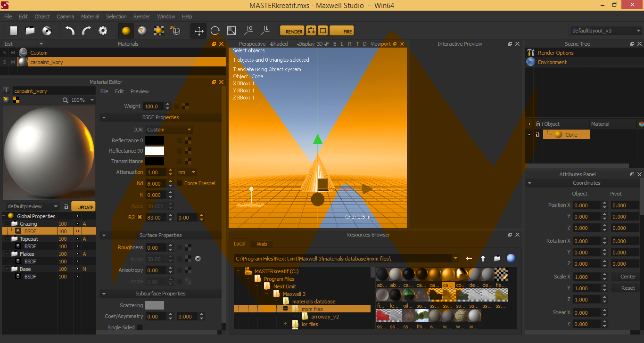Enable the Reflectance 90 texture checkbox
The width and height of the screenshot is (644, 343).
(180, 151)
